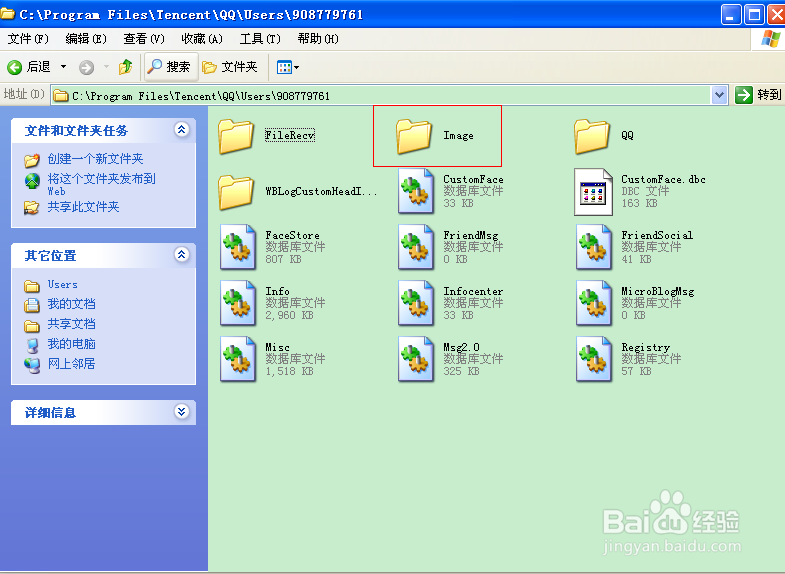Viewport: 785px width, 574px height.
Task: Open the Image folder icon
Action: (414, 135)
